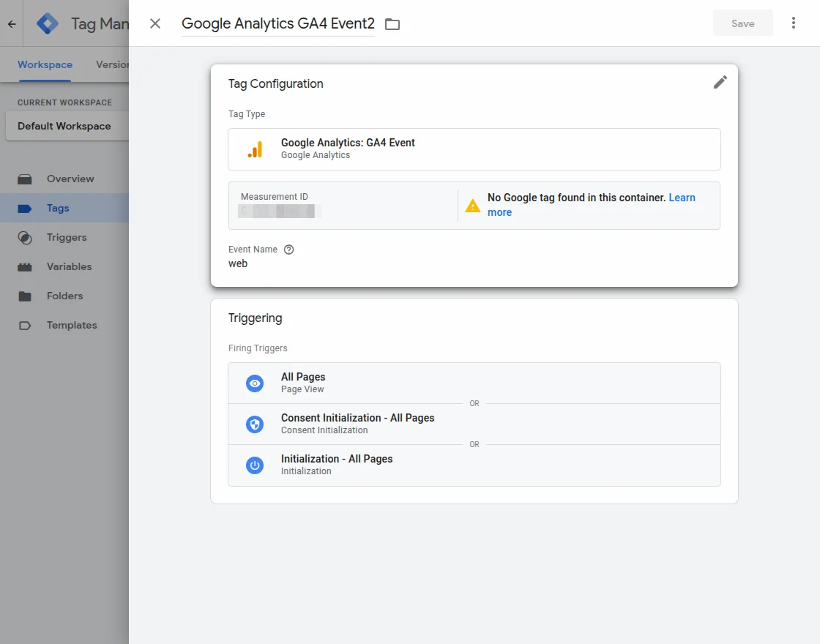
Task: Click the Save button
Action: pyautogui.click(x=742, y=23)
